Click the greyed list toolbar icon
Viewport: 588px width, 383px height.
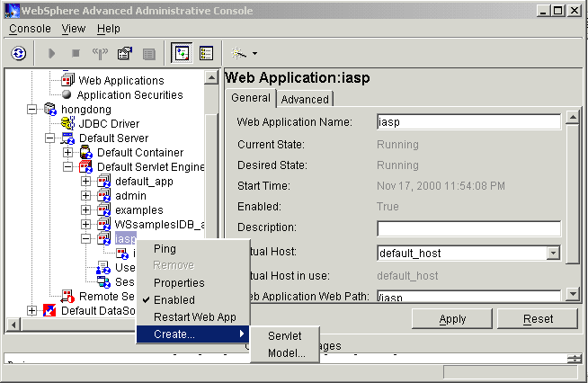point(149,54)
